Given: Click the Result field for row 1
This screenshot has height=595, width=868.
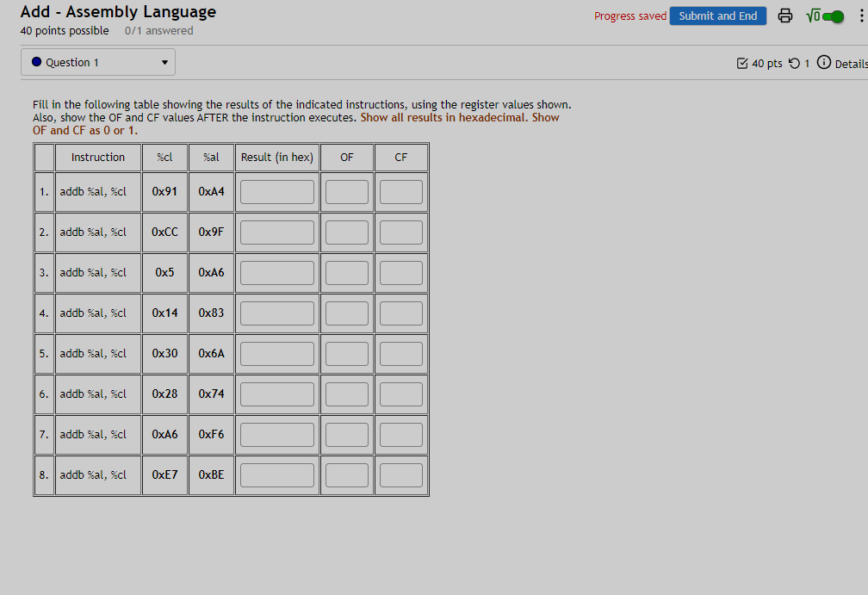Looking at the screenshot, I should [276, 191].
